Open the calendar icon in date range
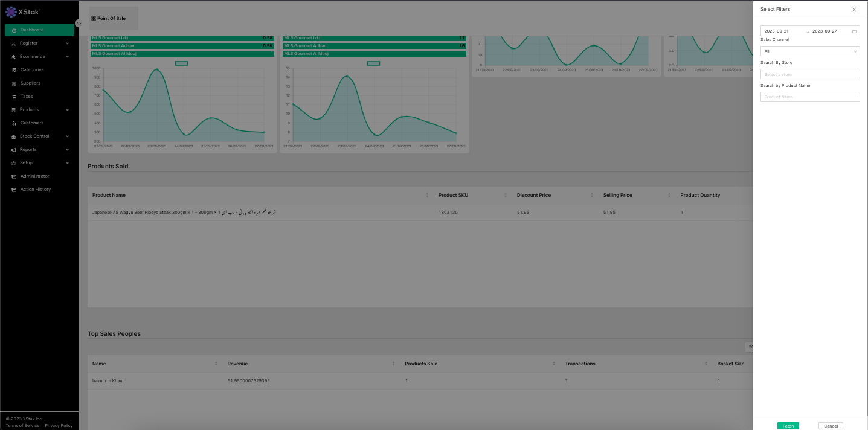Image resolution: width=868 pixels, height=430 pixels. 854,31
